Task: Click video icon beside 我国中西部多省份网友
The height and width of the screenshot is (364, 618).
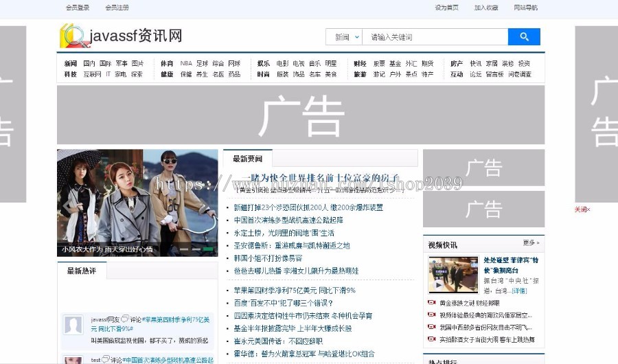Action: coord(432,327)
